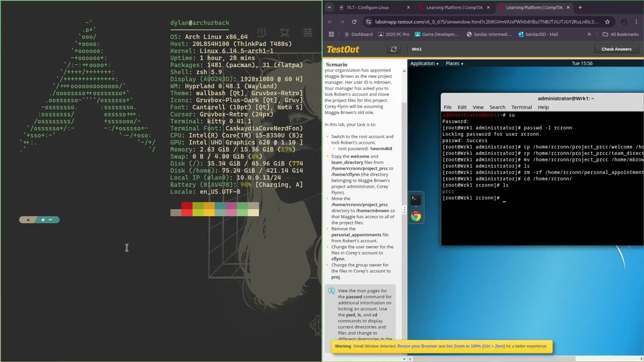Expand hidden bookmarks overflow chevron

(x=589, y=34)
